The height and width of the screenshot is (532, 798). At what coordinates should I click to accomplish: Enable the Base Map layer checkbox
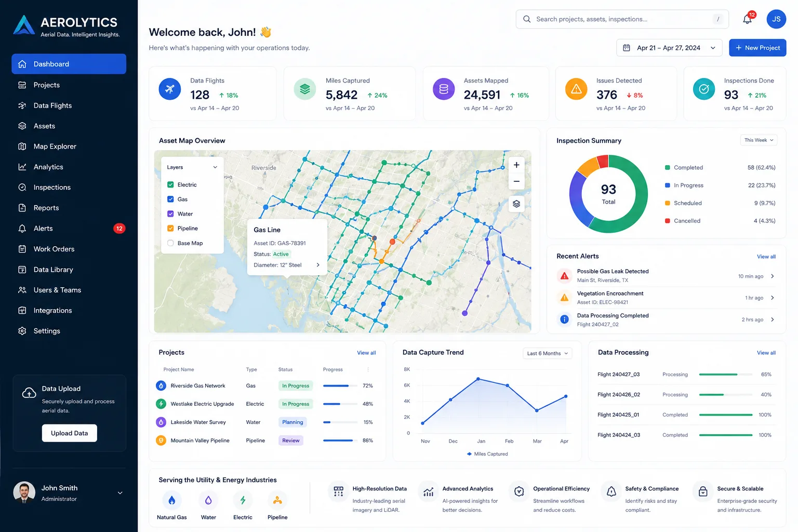[x=170, y=243]
